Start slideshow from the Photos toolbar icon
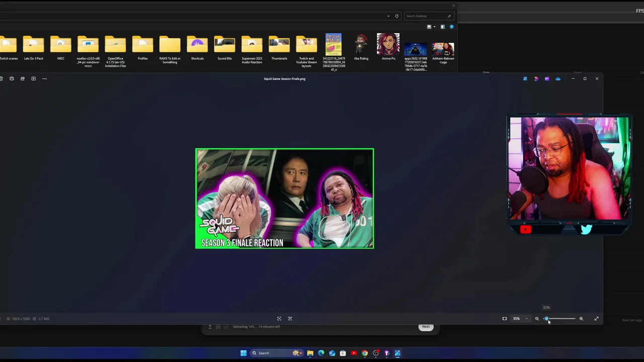 click(34, 78)
